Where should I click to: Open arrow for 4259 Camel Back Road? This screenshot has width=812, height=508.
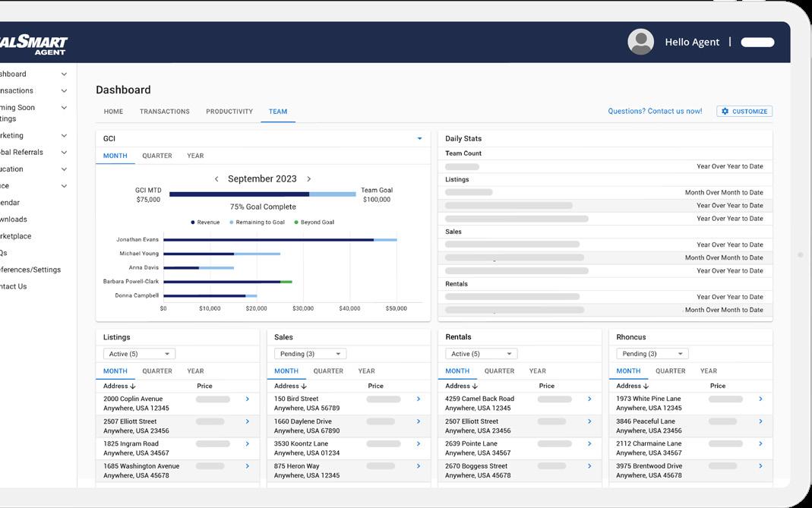(589, 399)
